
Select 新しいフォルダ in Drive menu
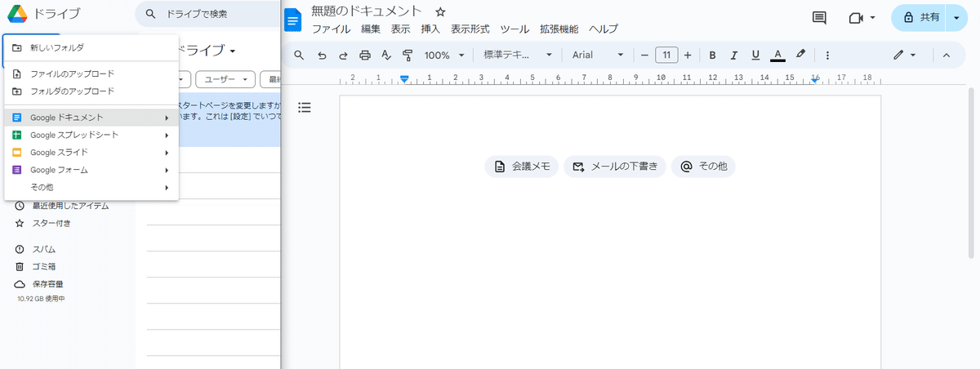(x=91, y=47)
